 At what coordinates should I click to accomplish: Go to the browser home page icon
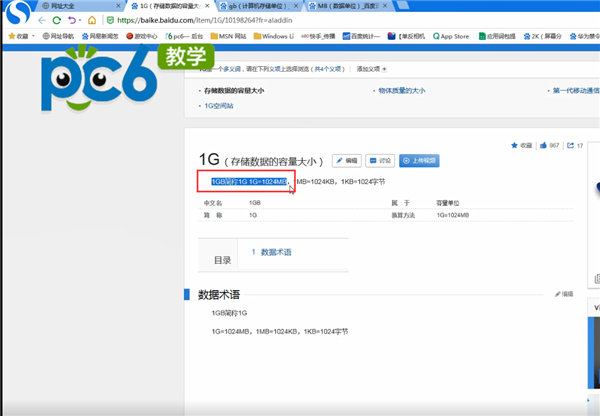[x=92, y=20]
